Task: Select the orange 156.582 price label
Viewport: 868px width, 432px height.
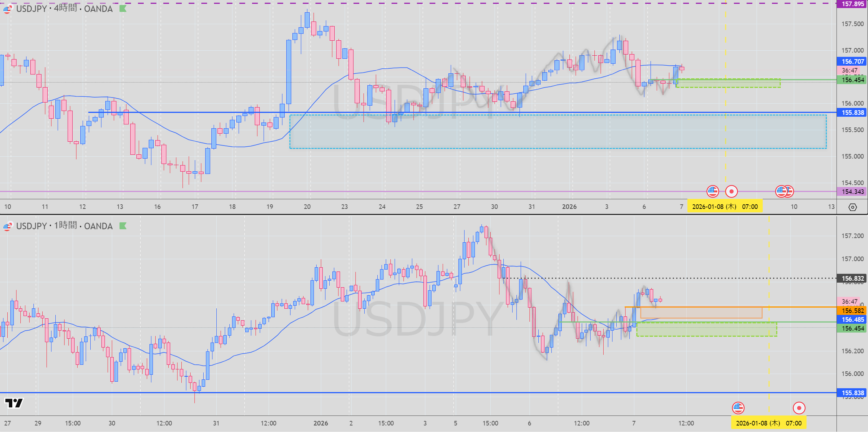Action: coord(852,311)
